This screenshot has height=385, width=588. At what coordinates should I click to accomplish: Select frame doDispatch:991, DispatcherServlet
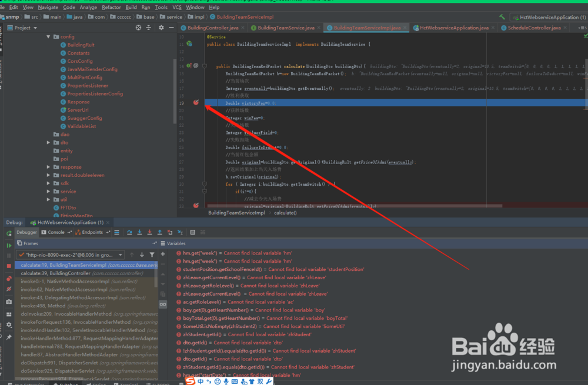pos(86,363)
